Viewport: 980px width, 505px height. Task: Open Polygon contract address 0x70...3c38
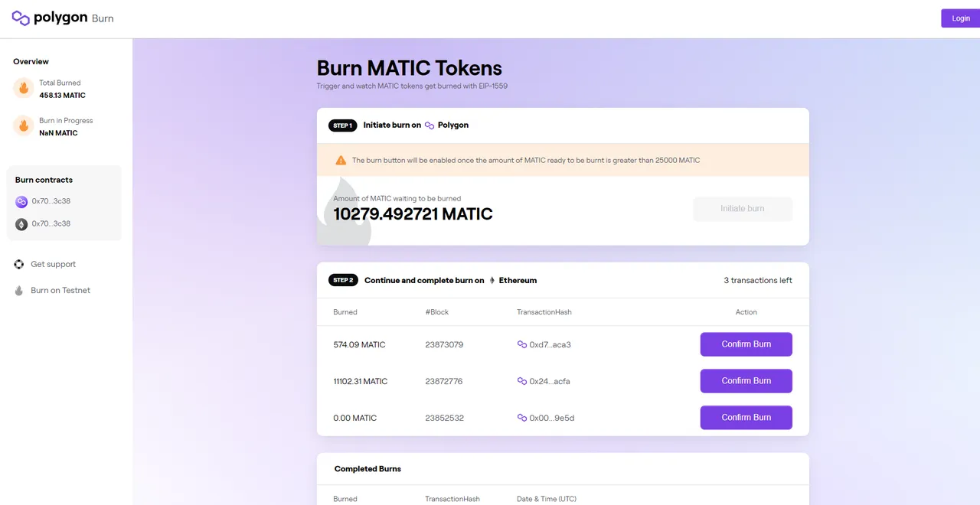click(51, 201)
